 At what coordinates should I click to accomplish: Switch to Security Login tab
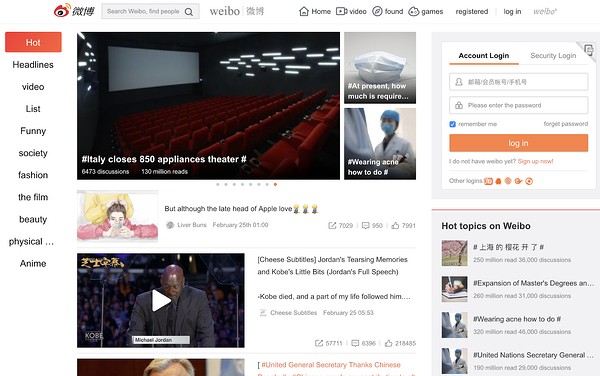[x=553, y=55]
